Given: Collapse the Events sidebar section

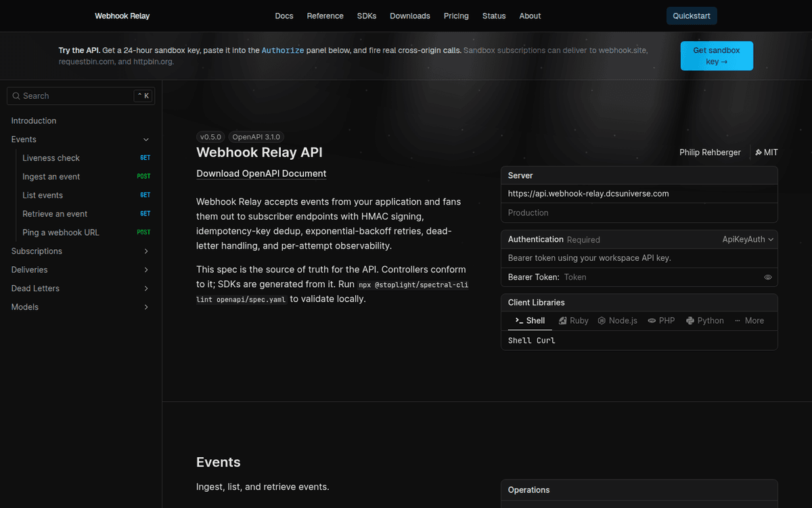Looking at the screenshot, I should tap(146, 140).
